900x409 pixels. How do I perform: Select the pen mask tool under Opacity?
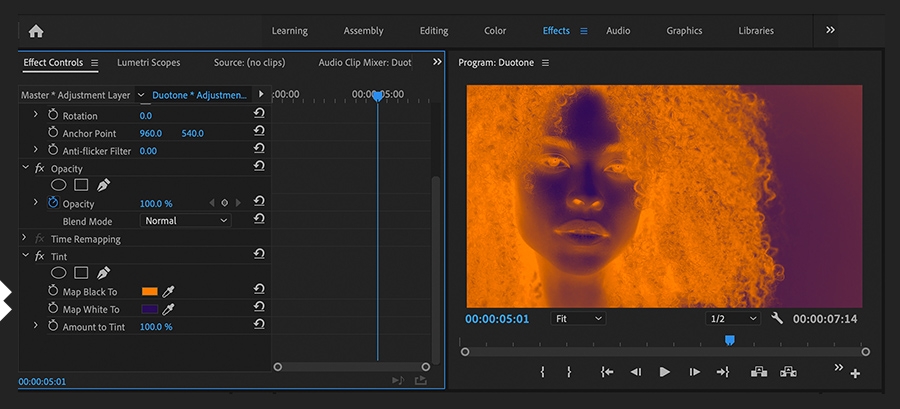tap(103, 185)
